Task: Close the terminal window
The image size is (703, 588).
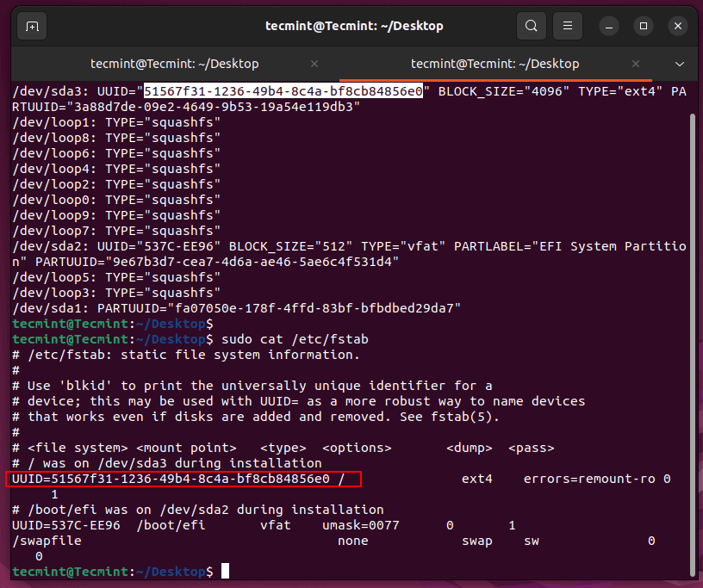Action: pos(678,27)
